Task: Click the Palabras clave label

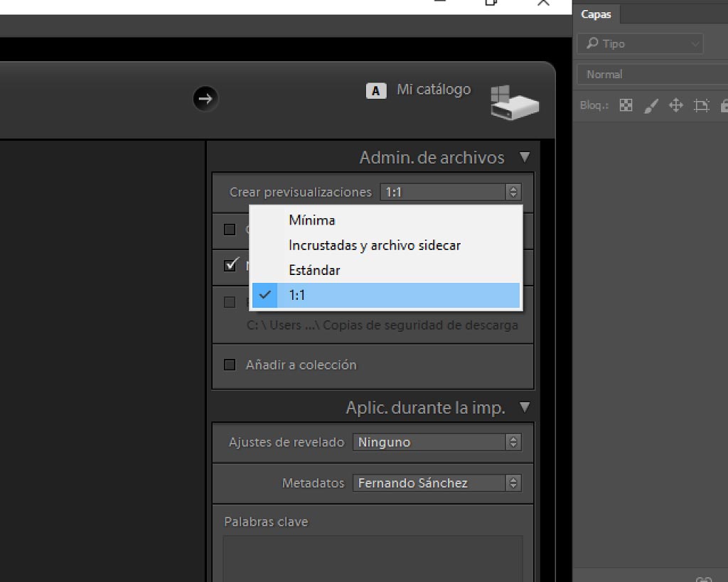Action: pyautogui.click(x=266, y=522)
